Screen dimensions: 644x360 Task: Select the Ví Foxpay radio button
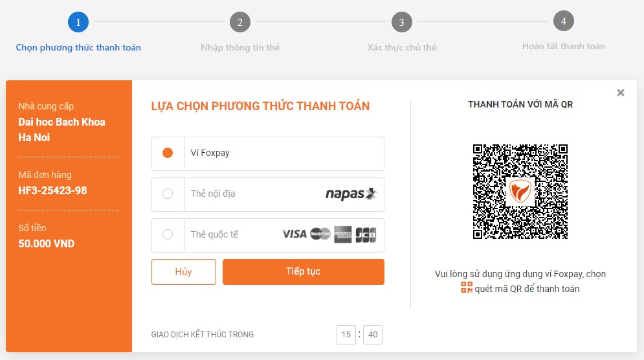click(x=168, y=153)
